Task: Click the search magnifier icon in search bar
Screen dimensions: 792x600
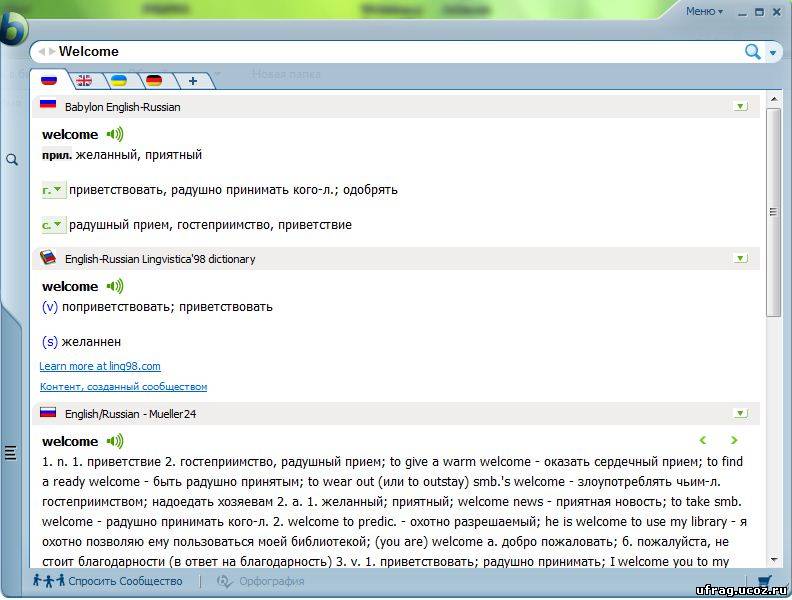Action: click(752, 51)
